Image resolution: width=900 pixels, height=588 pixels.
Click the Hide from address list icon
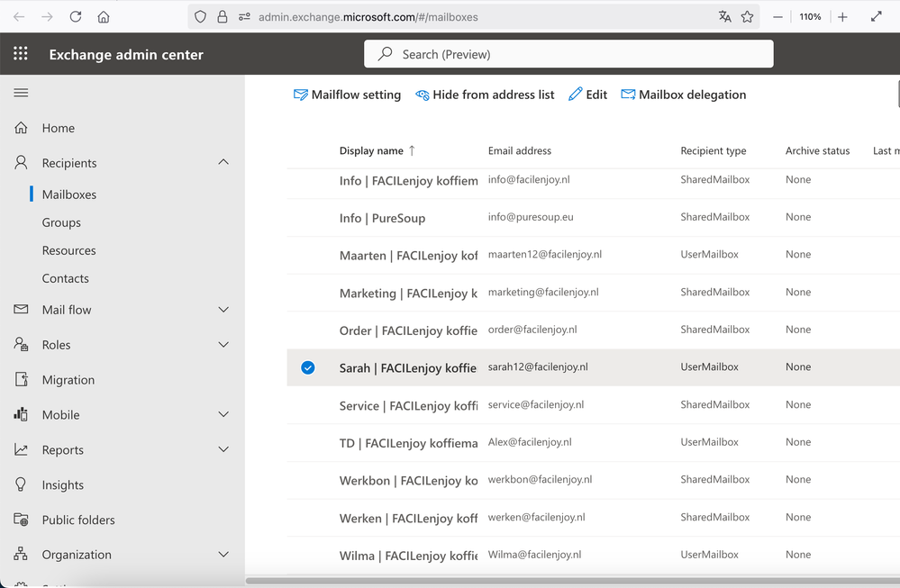click(423, 95)
